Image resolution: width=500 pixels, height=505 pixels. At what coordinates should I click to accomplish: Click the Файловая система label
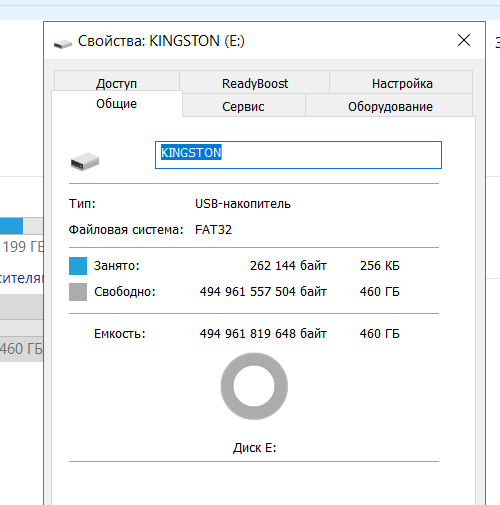(126, 230)
